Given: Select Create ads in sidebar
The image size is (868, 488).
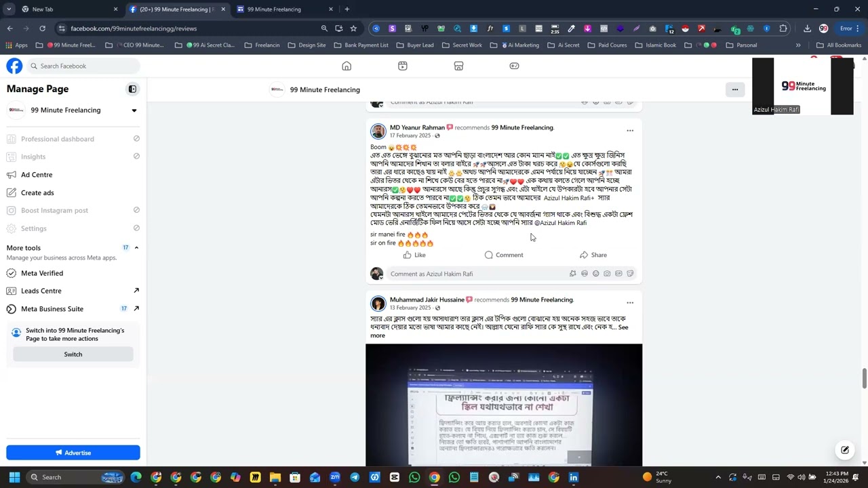Looking at the screenshot, I should [x=73, y=192].
